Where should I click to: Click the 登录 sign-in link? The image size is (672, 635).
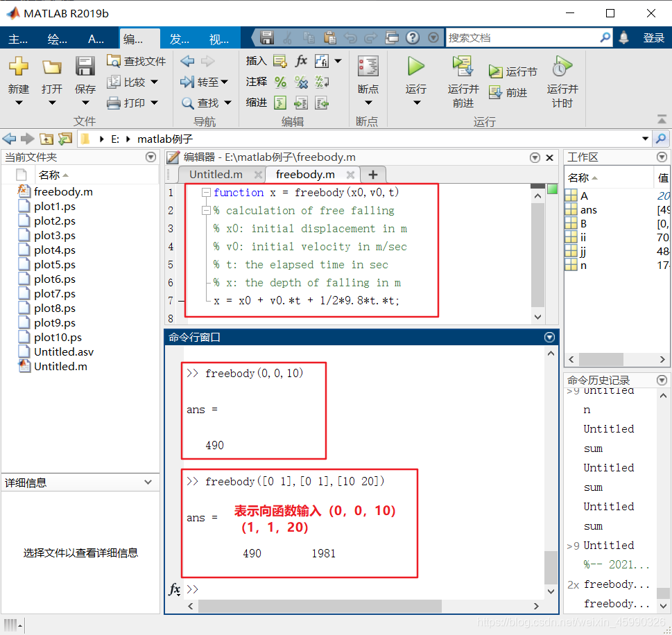tap(653, 37)
